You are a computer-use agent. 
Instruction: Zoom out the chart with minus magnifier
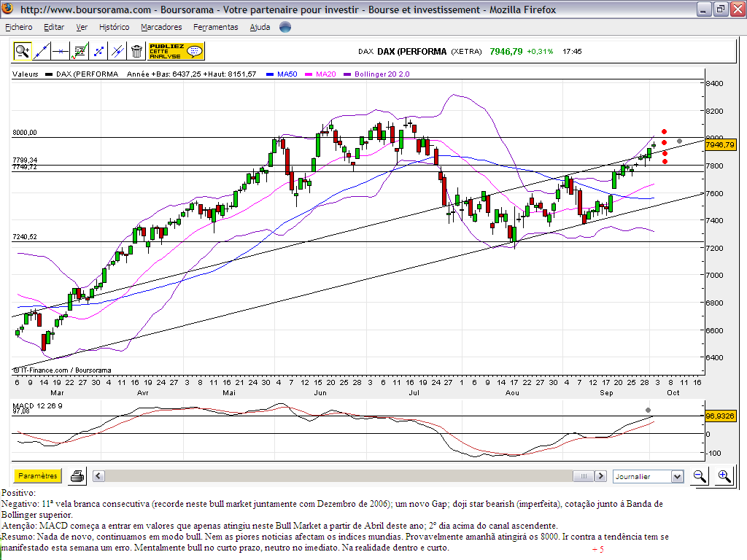pyautogui.click(x=700, y=476)
